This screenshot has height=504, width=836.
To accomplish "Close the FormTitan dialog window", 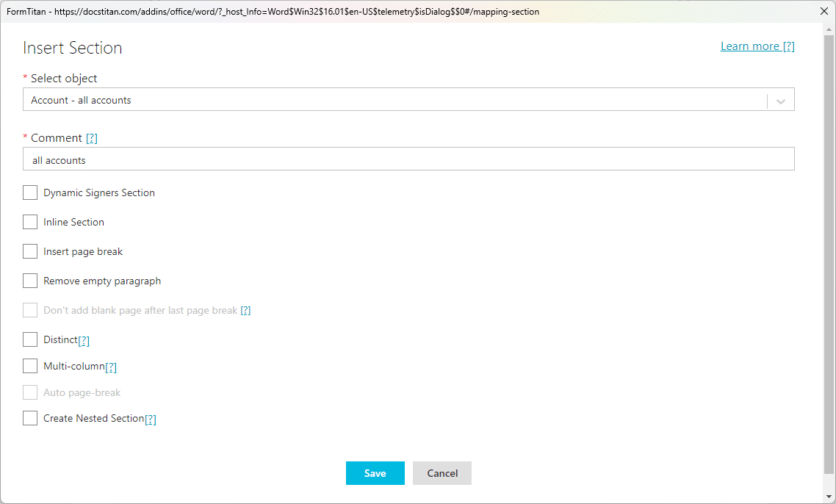I will tap(825, 11).
